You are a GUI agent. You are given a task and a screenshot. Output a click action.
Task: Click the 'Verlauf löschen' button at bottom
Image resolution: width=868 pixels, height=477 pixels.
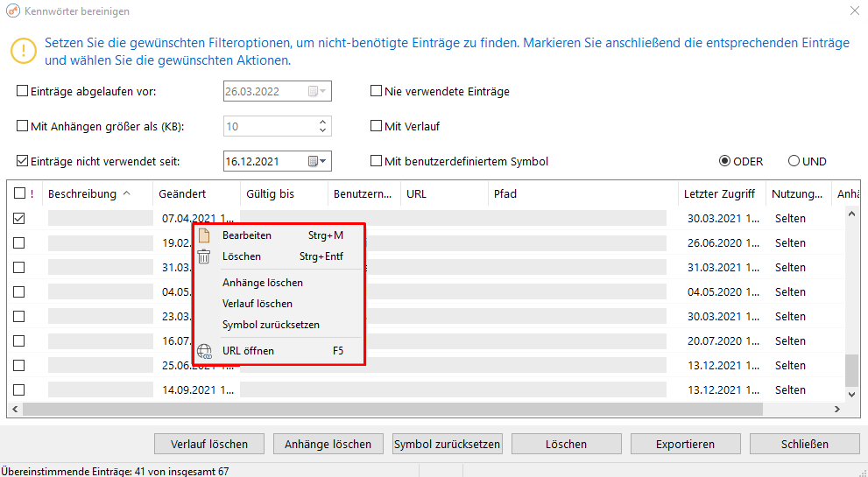(209, 444)
